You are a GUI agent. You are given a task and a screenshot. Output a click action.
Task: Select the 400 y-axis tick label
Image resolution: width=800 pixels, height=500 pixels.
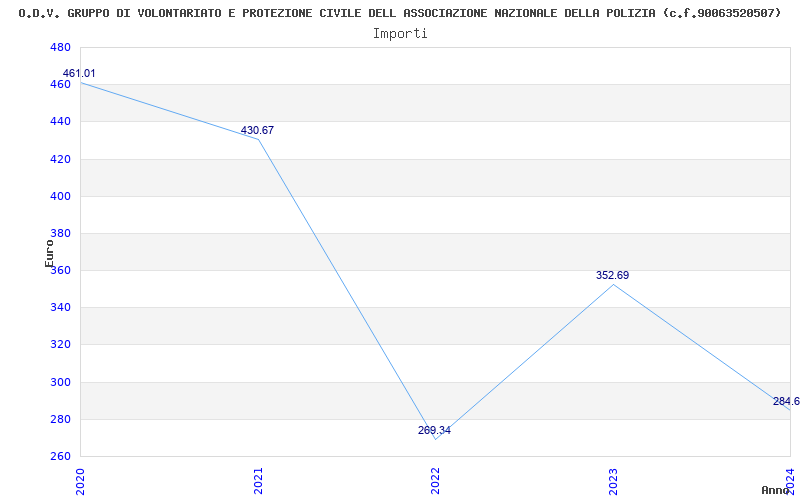point(60,197)
